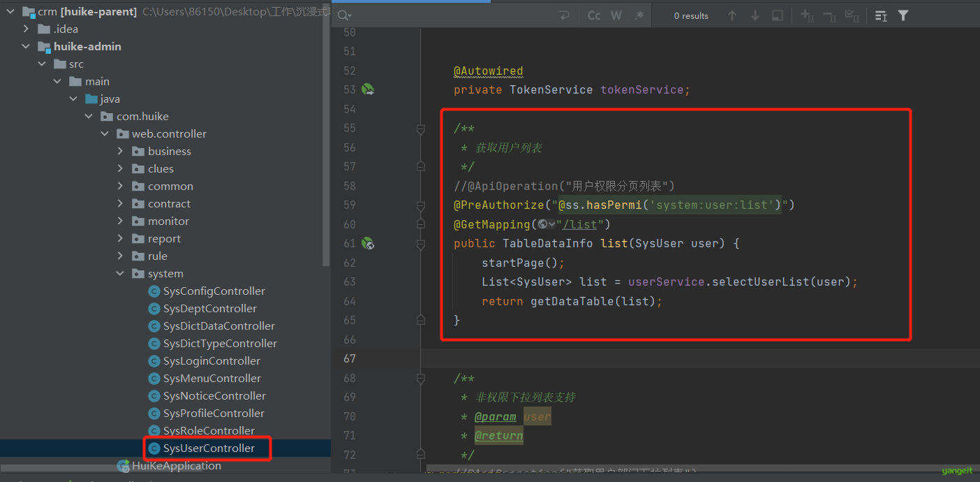
Task: Click the java source folder icon
Action: point(91,99)
